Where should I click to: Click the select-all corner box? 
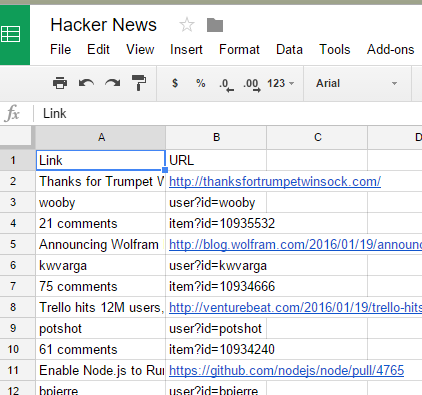(17, 137)
